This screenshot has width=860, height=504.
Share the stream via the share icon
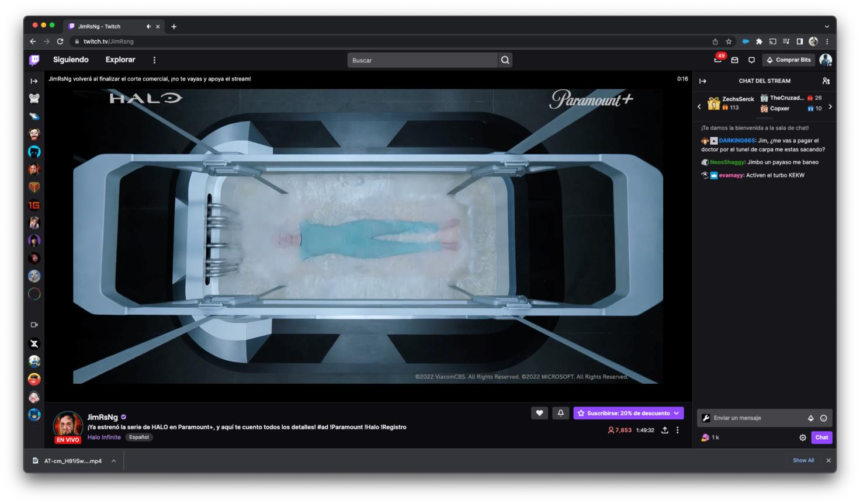tap(665, 430)
